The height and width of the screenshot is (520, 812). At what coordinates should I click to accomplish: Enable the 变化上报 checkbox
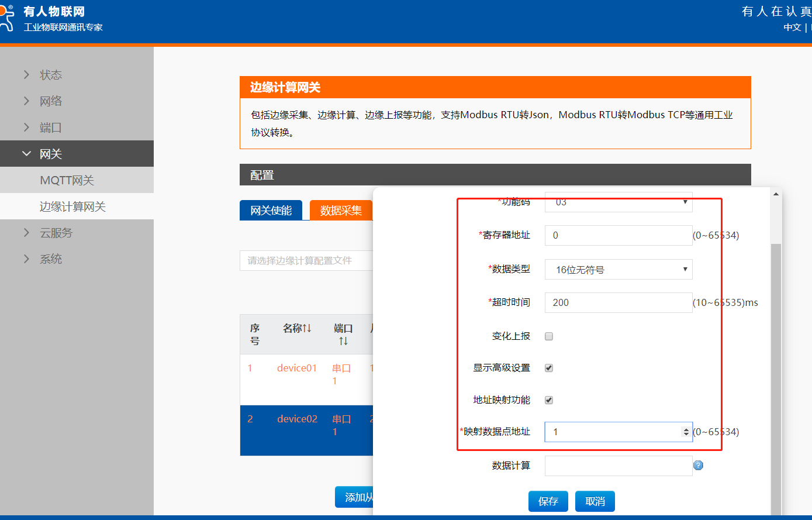click(x=549, y=336)
